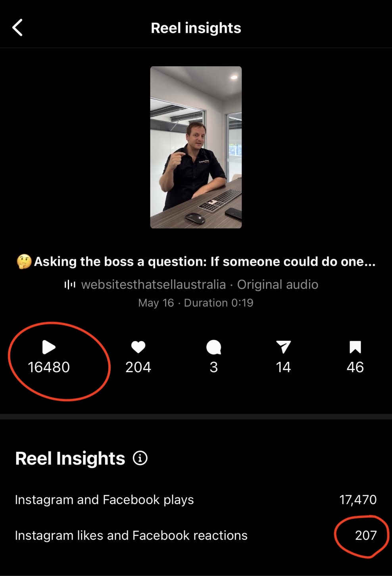Tap the 46 saves count
Viewport: 392px width, 576px height.
click(355, 367)
